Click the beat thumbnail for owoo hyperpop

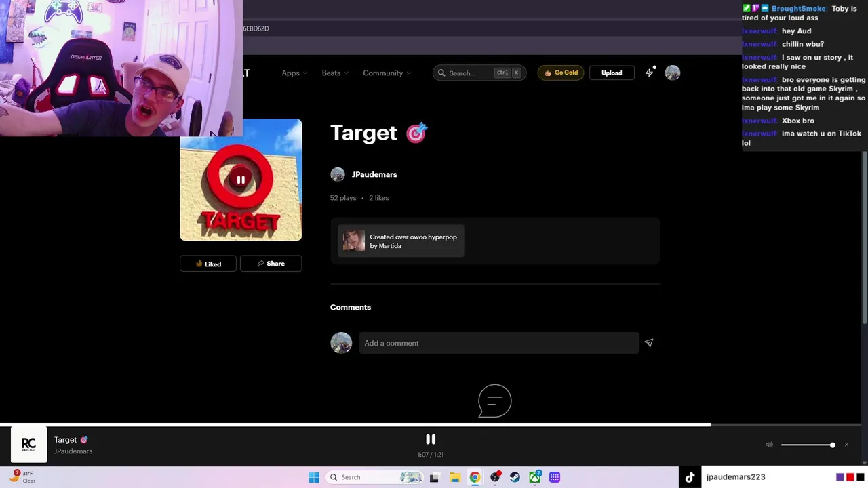pos(353,241)
